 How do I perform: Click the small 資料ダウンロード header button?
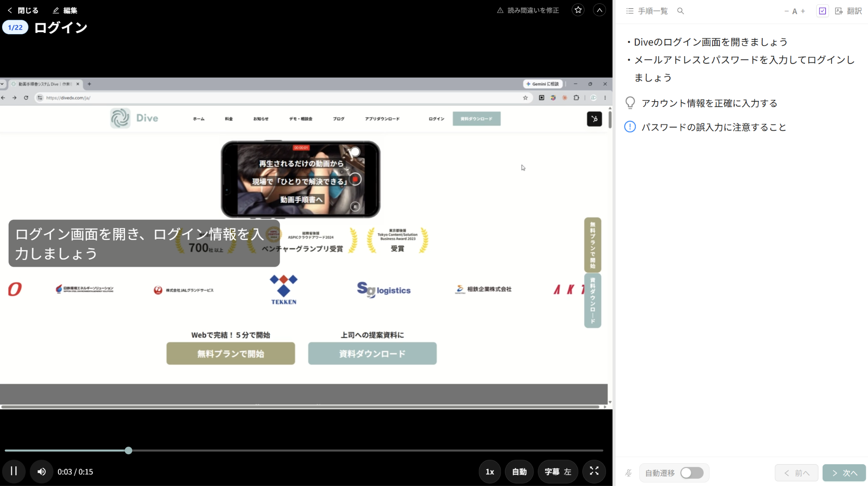coord(477,119)
